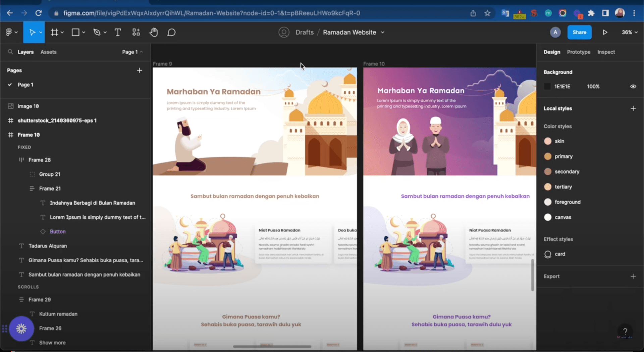Viewport: 644px width, 352px height.
Task: Select the secondary color style
Action: pos(561,171)
